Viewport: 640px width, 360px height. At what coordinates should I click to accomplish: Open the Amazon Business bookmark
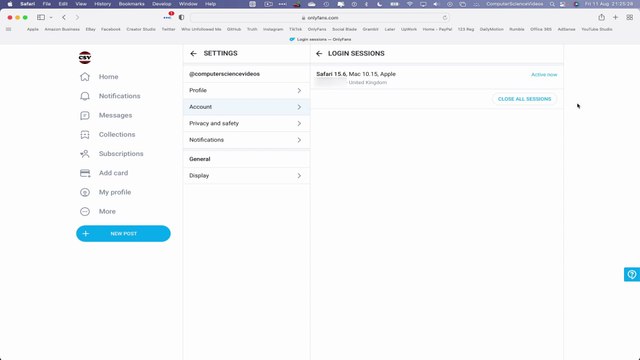tap(62, 29)
